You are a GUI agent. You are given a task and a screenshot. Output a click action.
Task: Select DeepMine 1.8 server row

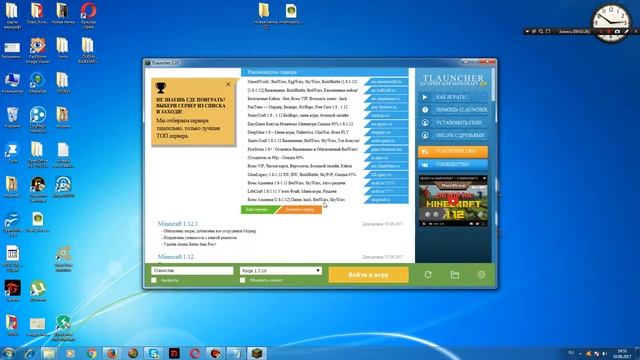point(298,132)
